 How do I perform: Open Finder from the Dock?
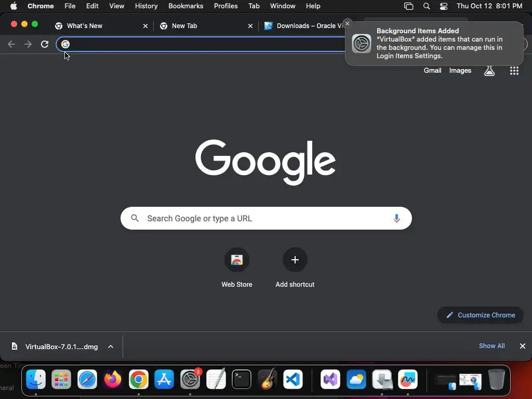click(36, 379)
